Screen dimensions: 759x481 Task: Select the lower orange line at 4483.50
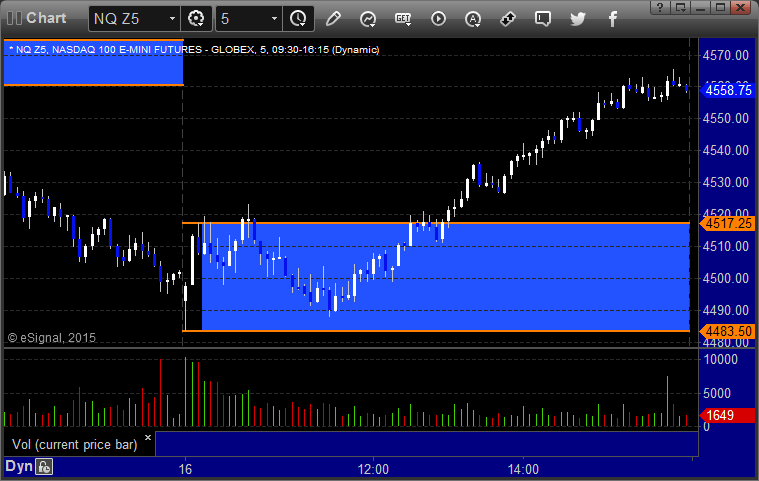436,331
